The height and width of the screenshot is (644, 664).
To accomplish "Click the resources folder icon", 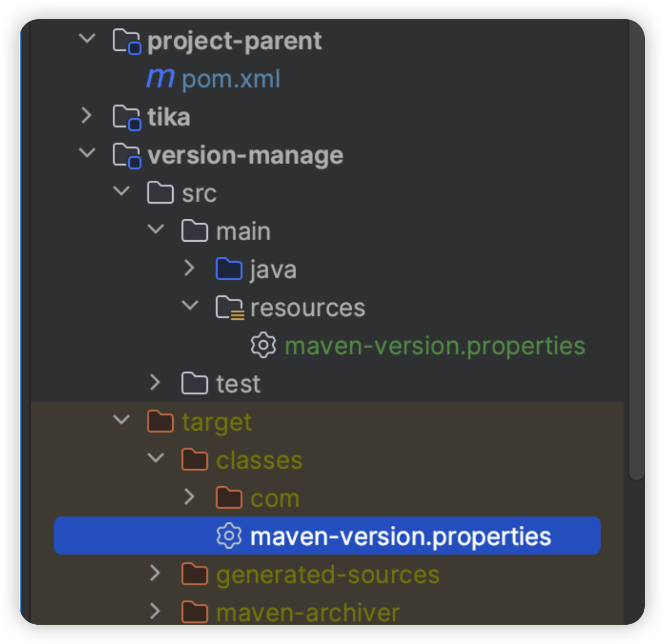I will (x=230, y=308).
